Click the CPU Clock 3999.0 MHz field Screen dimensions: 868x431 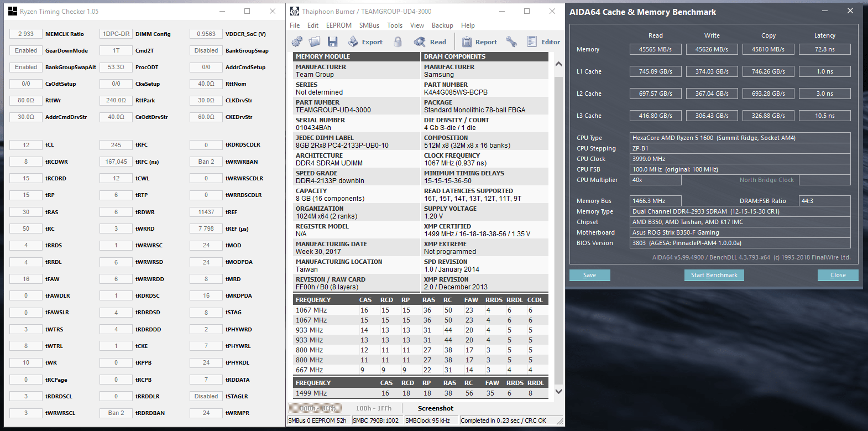740,159
